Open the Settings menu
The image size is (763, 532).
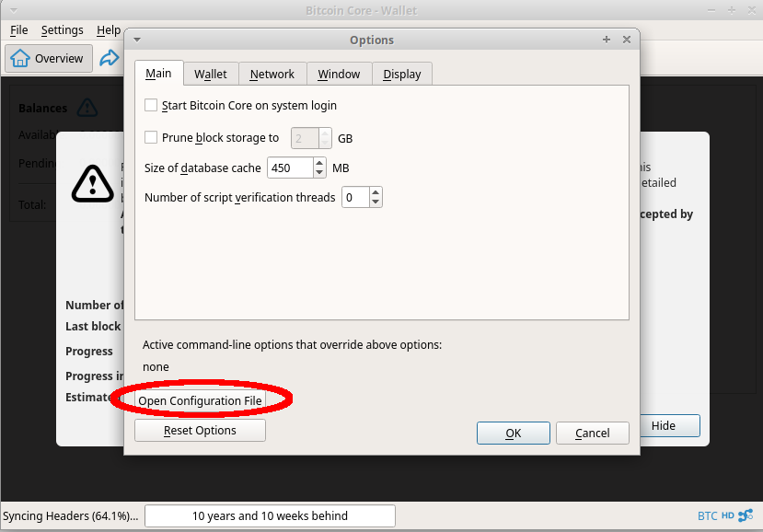click(62, 29)
